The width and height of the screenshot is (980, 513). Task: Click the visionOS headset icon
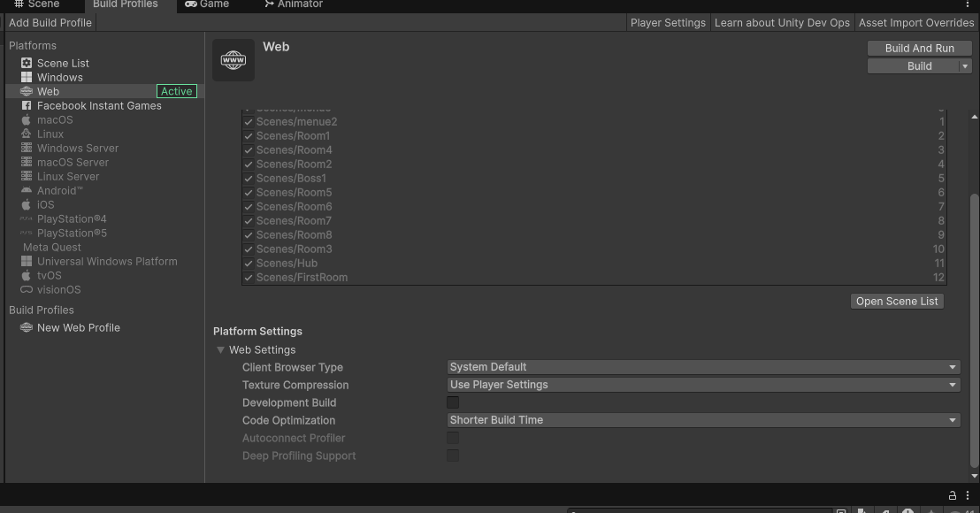pos(27,290)
